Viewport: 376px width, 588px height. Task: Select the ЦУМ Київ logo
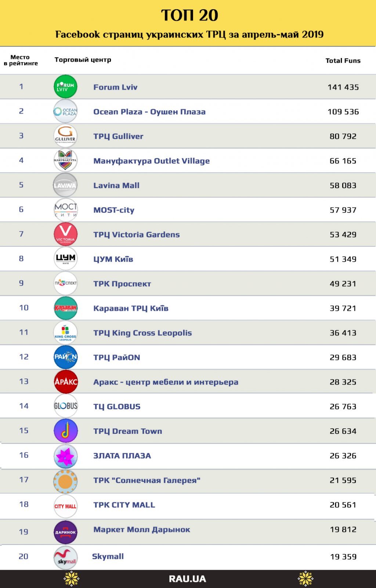click(65, 259)
